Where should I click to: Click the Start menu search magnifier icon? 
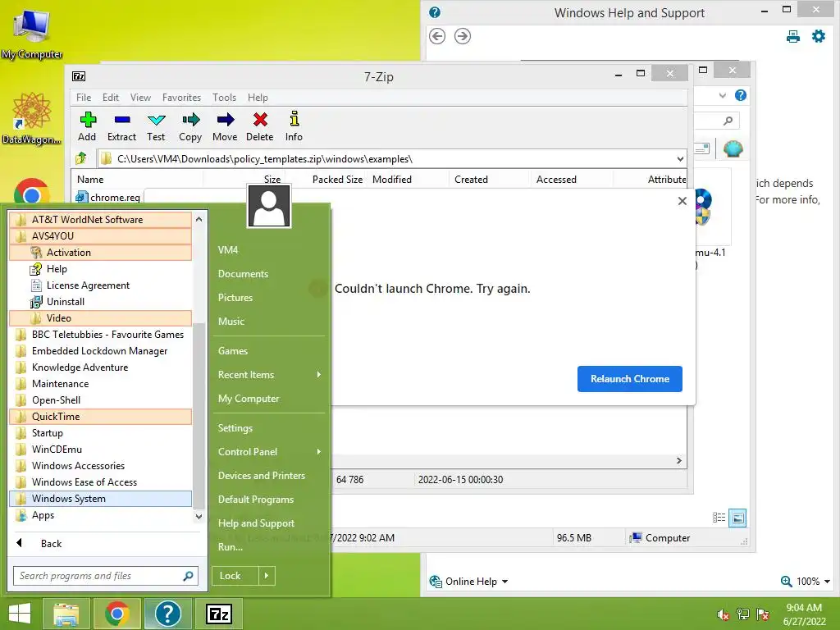(x=188, y=576)
